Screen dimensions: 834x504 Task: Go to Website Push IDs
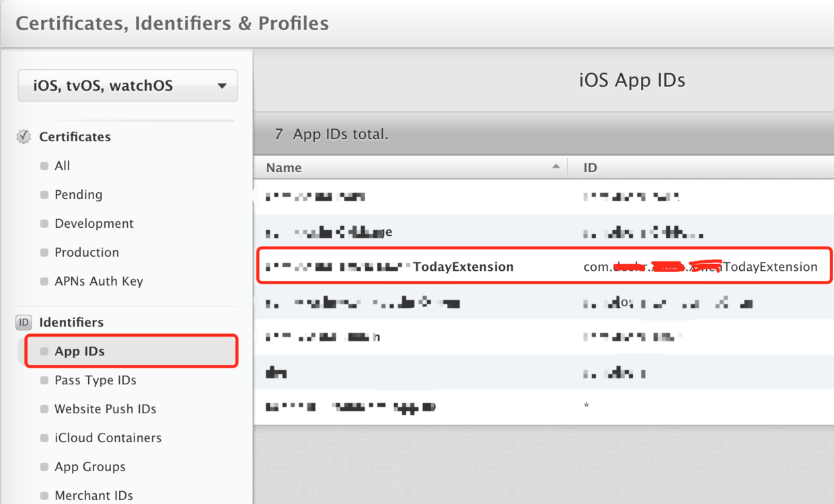pyautogui.click(x=106, y=409)
